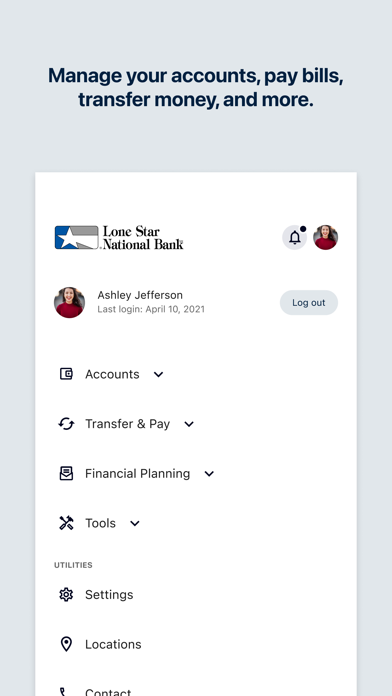The width and height of the screenshot is (392, 696).
Task: Expand the Accounts chevron
Action: point(158,374)
